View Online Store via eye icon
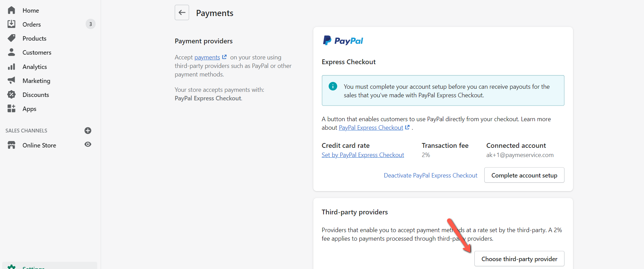644x269 pixels. pos(88,144)
